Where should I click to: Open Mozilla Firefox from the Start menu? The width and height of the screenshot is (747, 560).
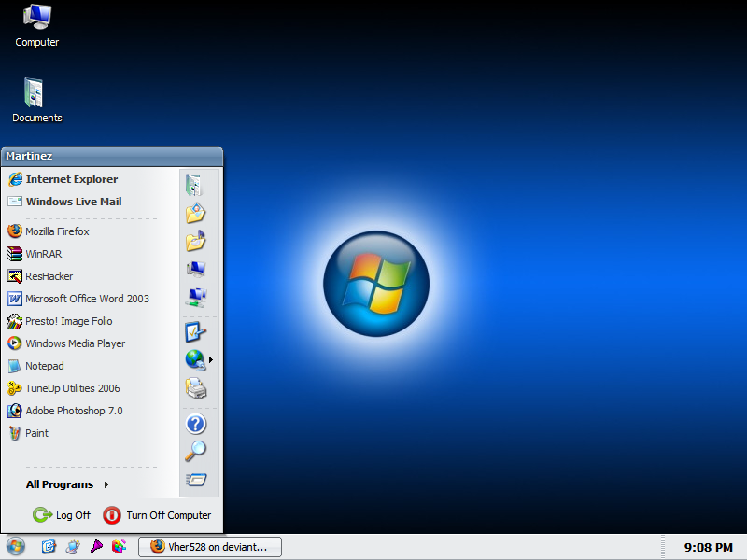(49, 231)
